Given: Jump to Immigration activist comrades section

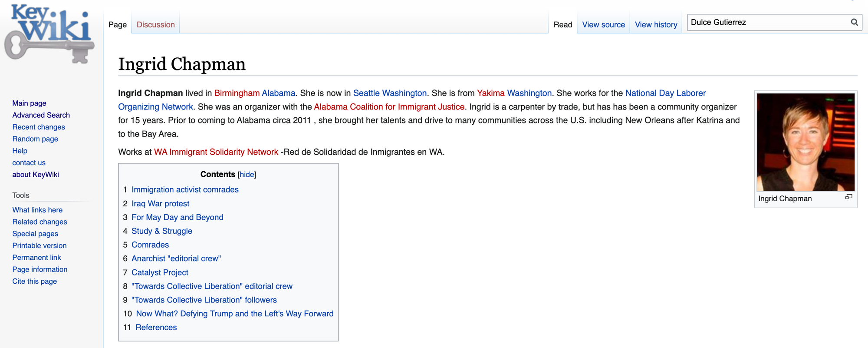Looking at the screenshot, I should pyautogui.click(x=185, y=190).
